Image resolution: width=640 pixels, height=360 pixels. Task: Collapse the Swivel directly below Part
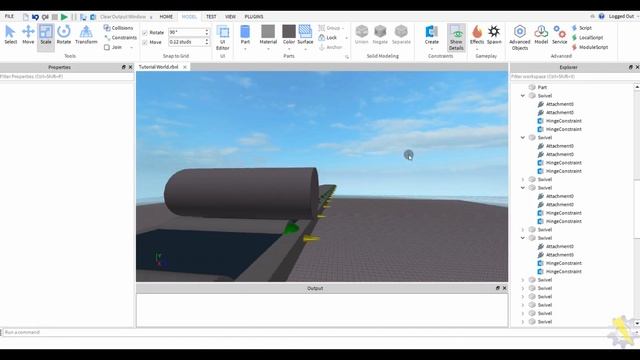[523, 96]
